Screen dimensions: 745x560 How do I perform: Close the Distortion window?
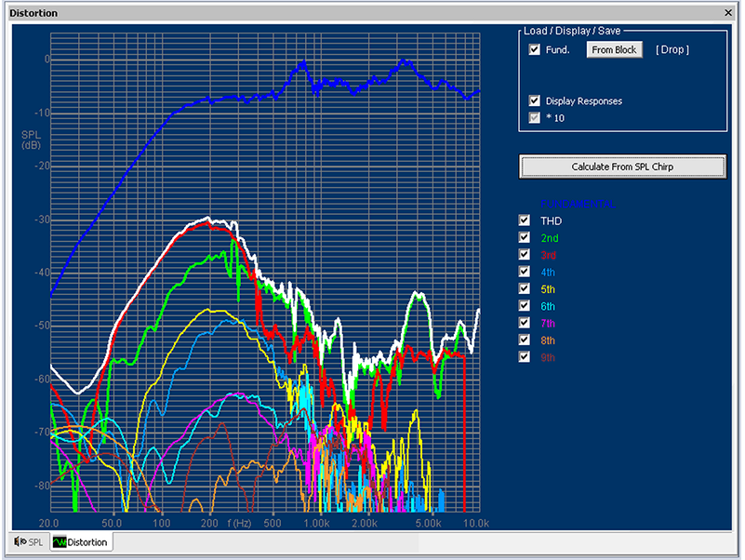click(x=728, y=13)
